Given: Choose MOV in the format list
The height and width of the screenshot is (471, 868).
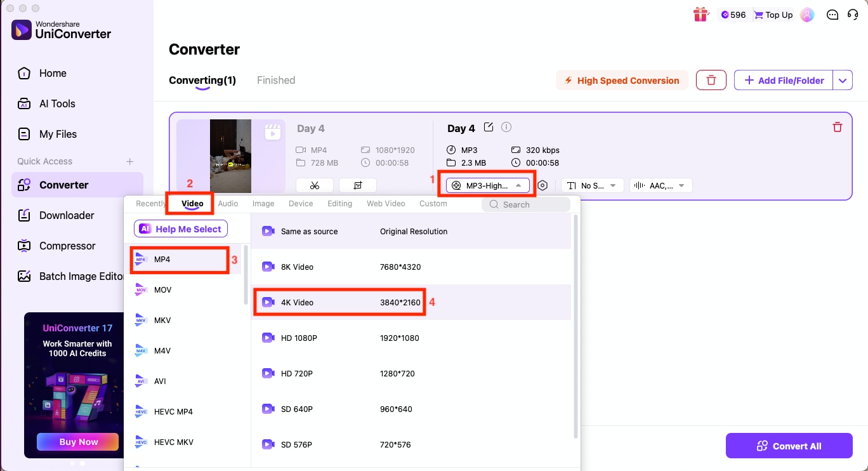Looking at the screenshot, I should point(183,289).
